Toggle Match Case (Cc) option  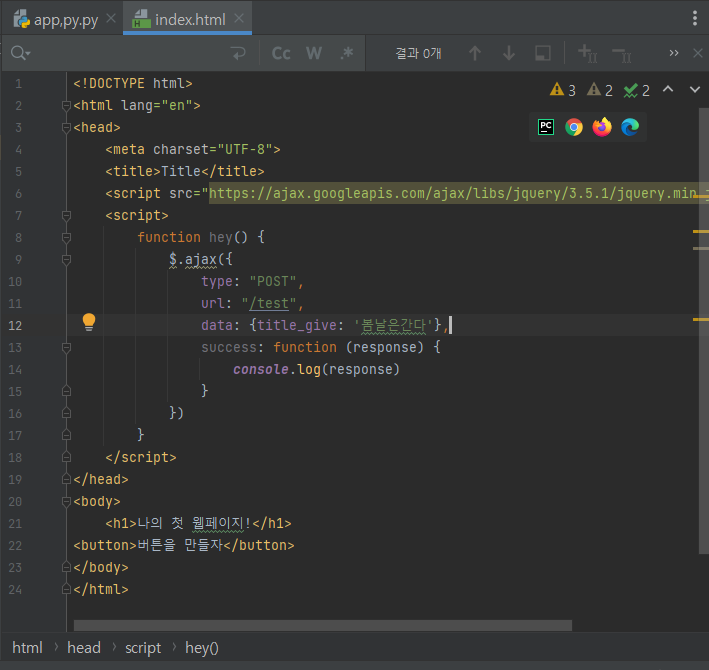pos(281,53)
